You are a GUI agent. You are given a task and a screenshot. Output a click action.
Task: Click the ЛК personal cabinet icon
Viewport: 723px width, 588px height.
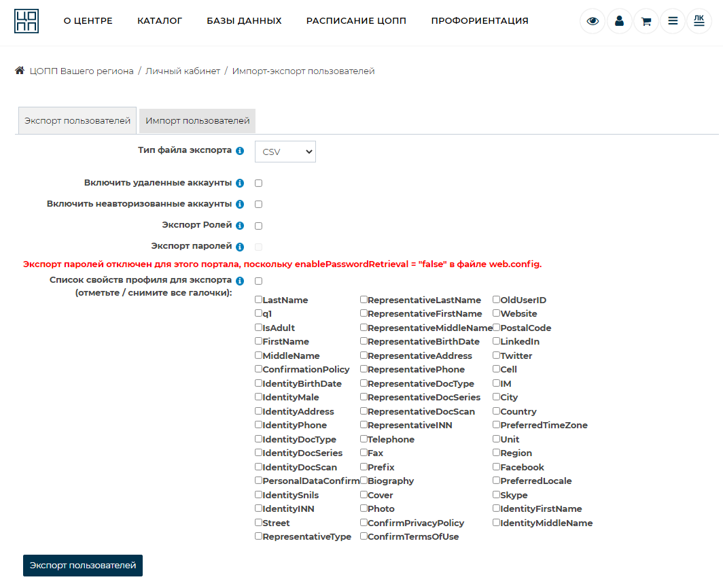tap(699, 21)
